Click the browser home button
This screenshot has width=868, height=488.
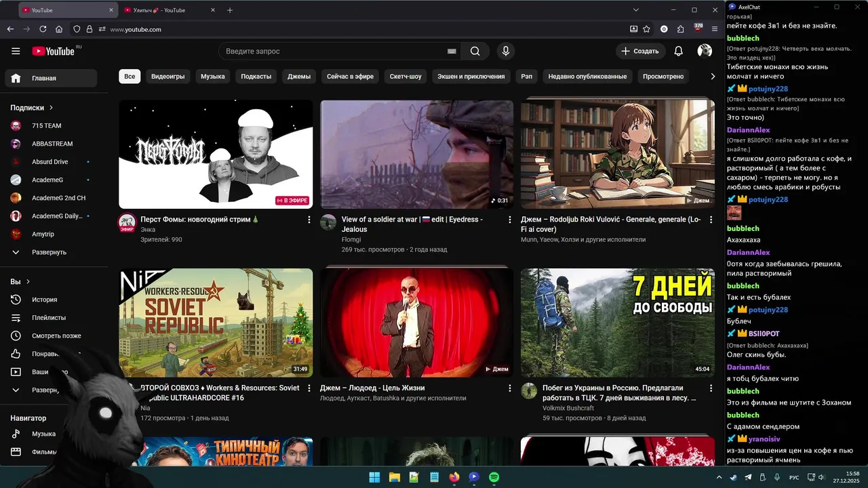59,29
